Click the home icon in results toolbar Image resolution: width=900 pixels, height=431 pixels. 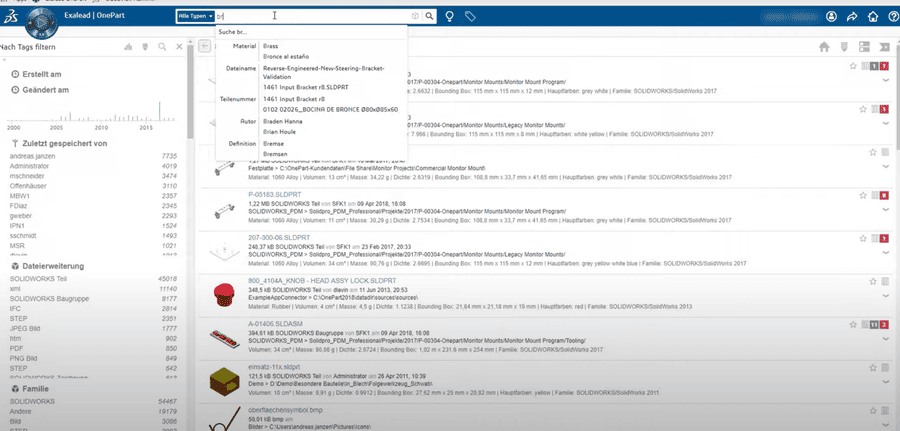tap(824, 47)
